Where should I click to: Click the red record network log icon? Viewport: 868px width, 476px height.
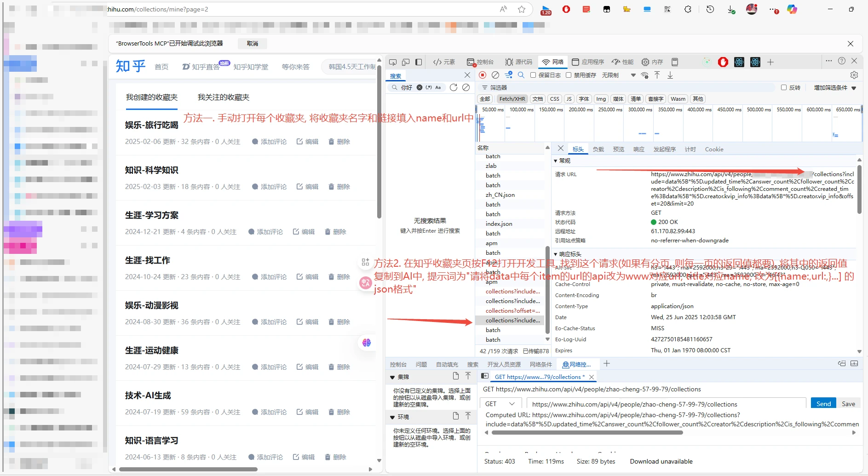[482, 75]
